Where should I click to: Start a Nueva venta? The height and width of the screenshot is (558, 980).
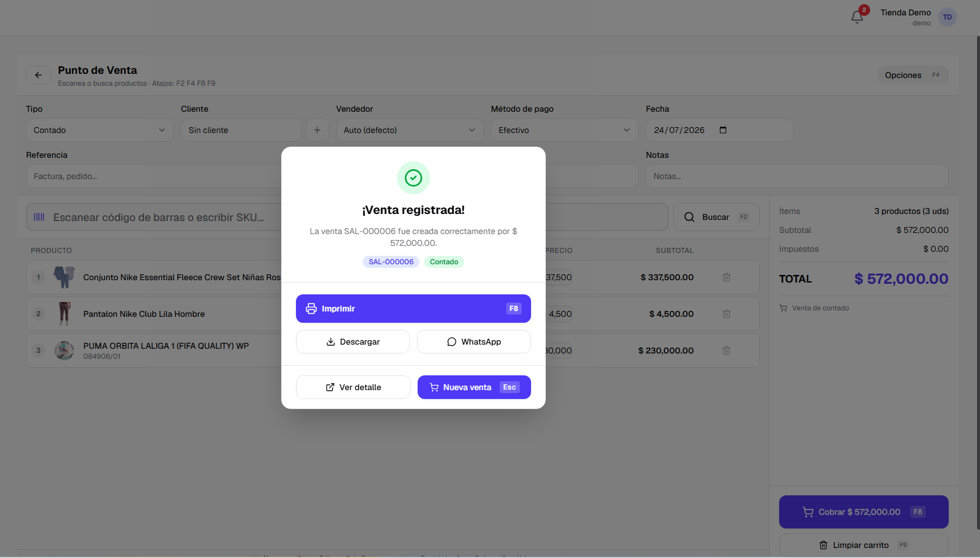click(x=474, y=387)
